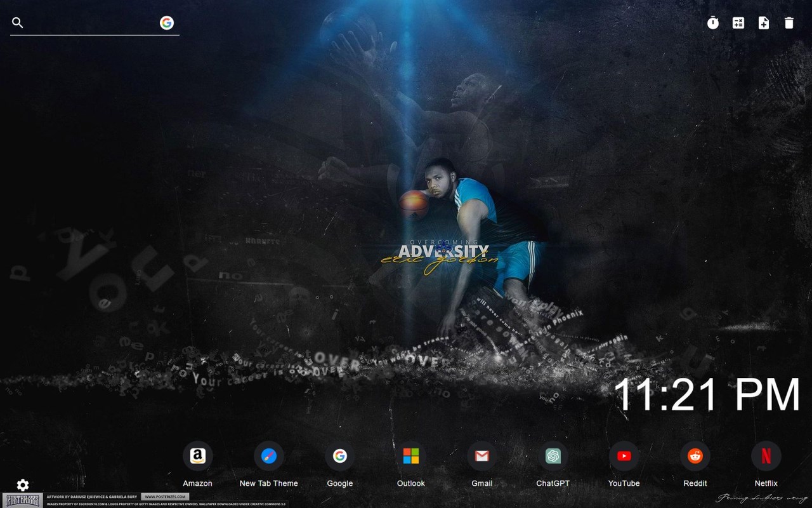
Task: Click the Reddit text label
Action: (695, 483)
